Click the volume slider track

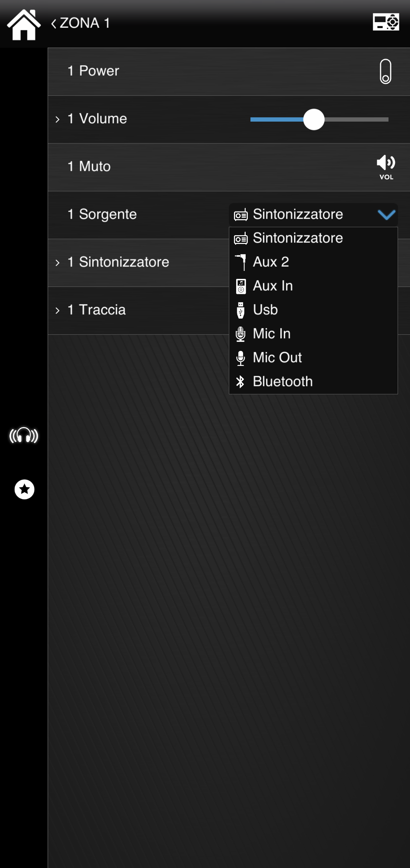(319, 119)
